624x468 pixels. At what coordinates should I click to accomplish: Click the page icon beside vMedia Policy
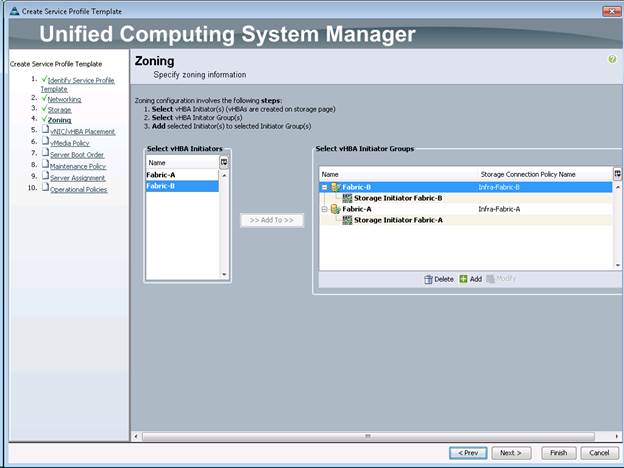[x=46, y=142]
